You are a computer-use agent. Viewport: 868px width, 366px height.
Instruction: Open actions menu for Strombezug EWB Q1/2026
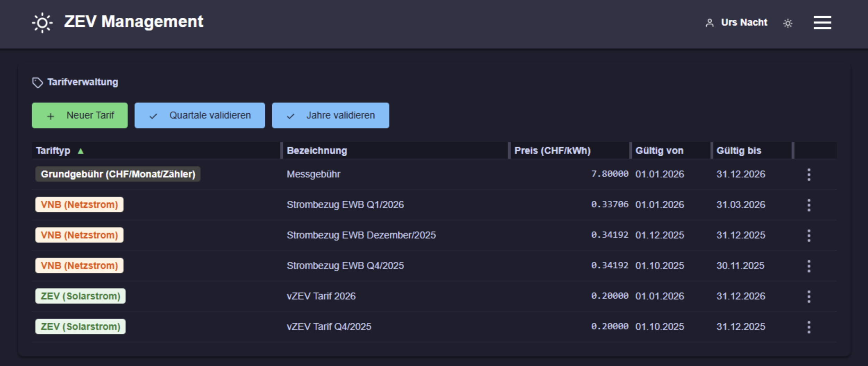click(x=809, y=205)
